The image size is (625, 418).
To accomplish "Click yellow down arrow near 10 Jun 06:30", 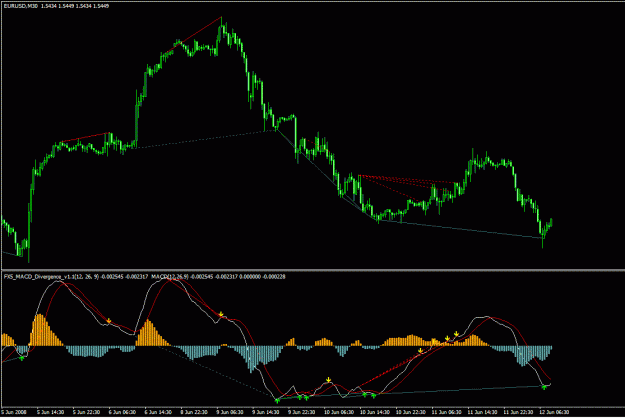I will pos(328,380).
